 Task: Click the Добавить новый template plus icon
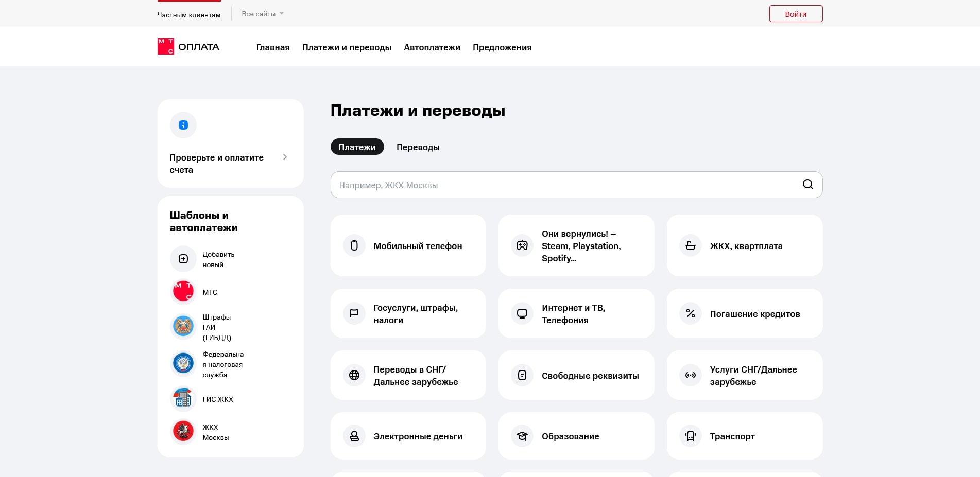click(x=183, y=259)
